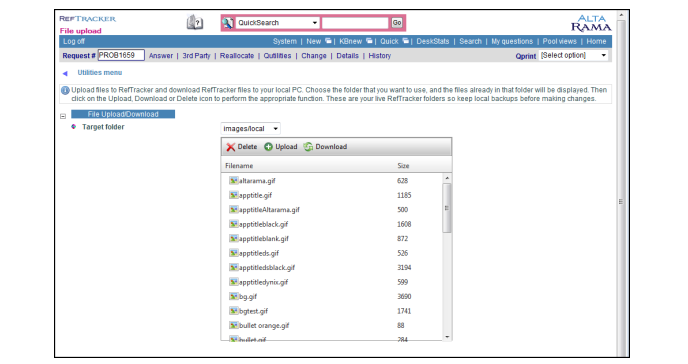Click the bg.gif file icon
Viewport: 688px width, 364px height.
233,296
